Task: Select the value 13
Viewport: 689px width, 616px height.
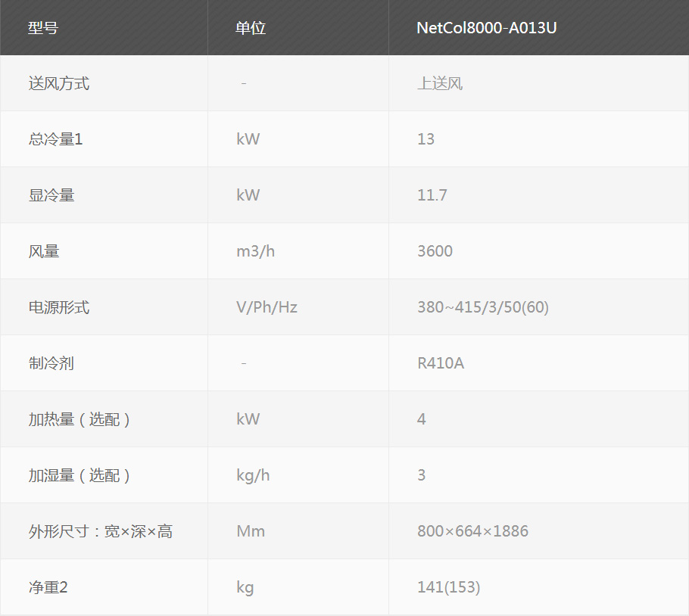Action: 426,139
